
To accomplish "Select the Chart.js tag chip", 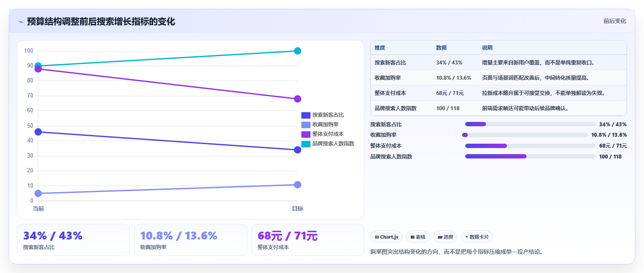I will click(x=386, y=237).
